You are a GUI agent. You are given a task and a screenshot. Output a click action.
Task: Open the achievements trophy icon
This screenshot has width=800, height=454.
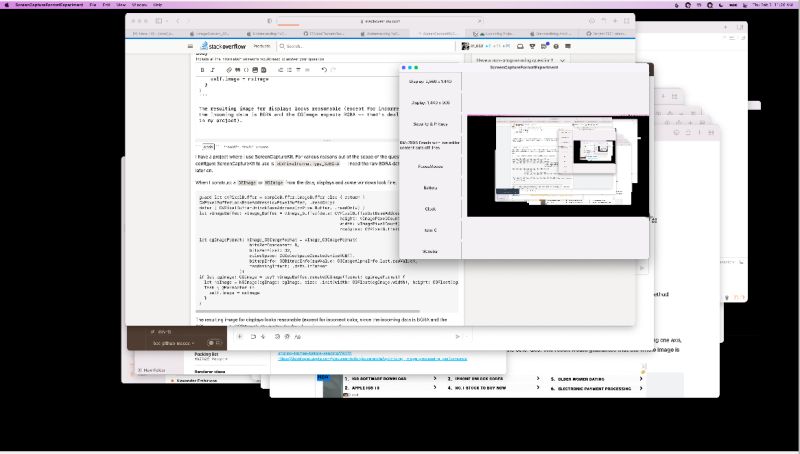coord(532,46)
